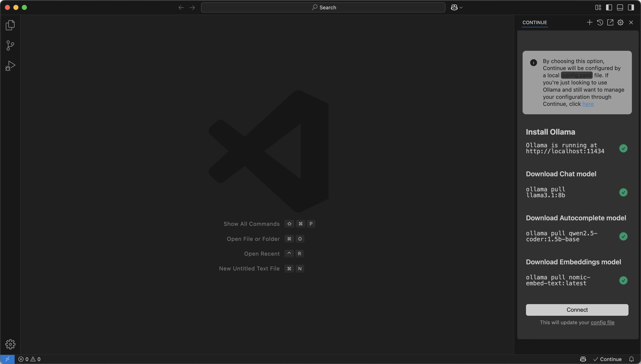This screenshot has height=364, width=641.
Task: Click Show All Commands shortcut hint
Action: coord(269,224)
